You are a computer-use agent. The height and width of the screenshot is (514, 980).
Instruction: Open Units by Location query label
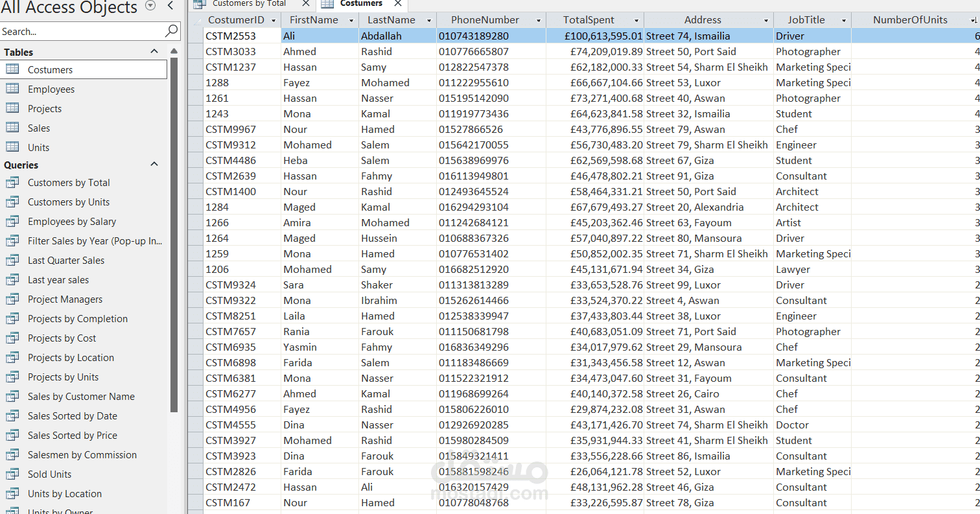[x=65, y=494]
